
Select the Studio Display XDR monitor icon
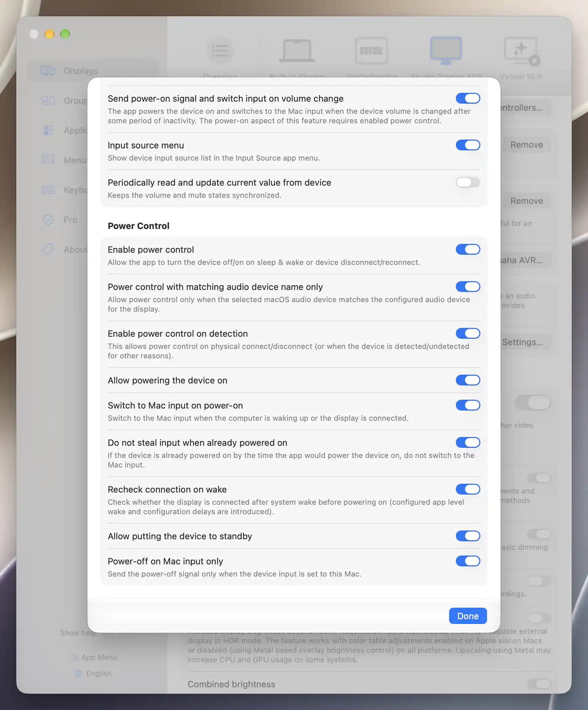click(446, 51)
